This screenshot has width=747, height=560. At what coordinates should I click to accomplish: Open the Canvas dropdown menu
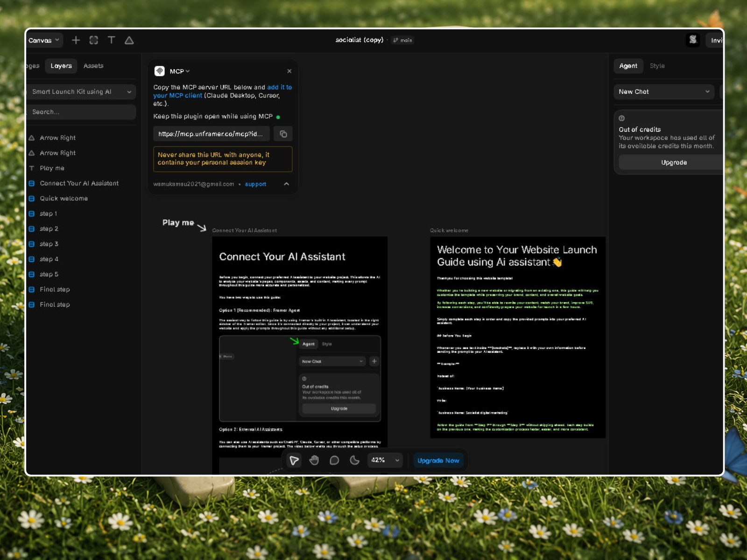tap(44, 40)
